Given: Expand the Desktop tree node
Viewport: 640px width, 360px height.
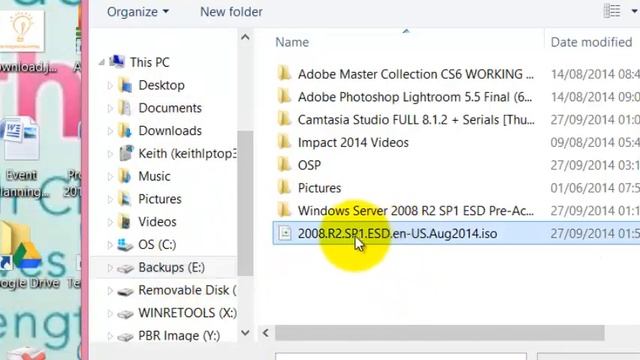Looking at the screenshot, I should pos(110,85).
